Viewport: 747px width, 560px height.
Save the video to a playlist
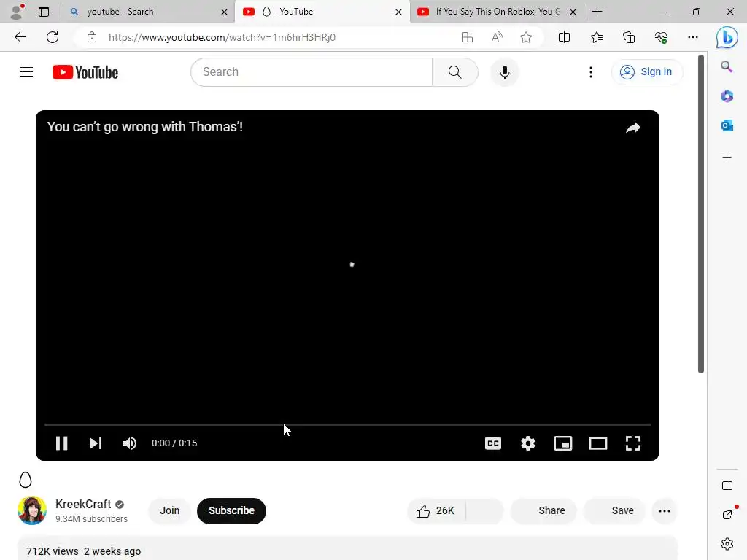click(x=614, y=511)
